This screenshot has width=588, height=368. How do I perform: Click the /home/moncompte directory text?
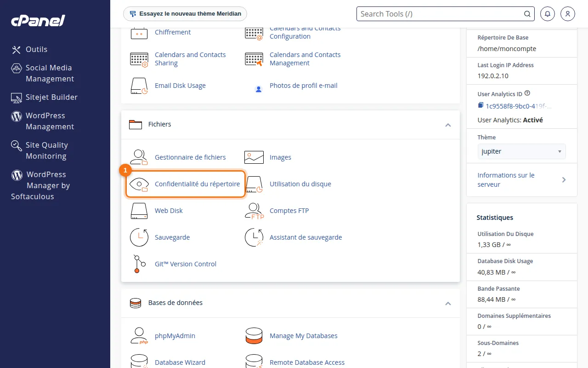tap(507, 49)
